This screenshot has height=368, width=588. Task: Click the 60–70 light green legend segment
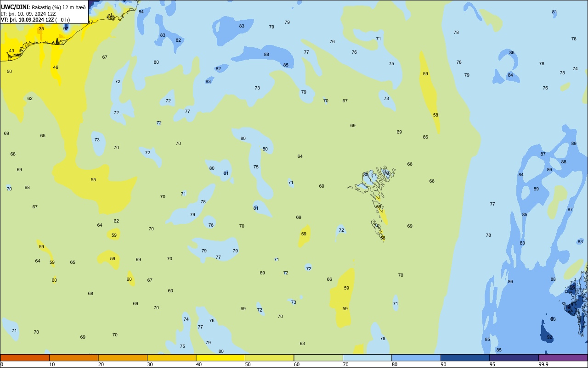tap(318, 357)
